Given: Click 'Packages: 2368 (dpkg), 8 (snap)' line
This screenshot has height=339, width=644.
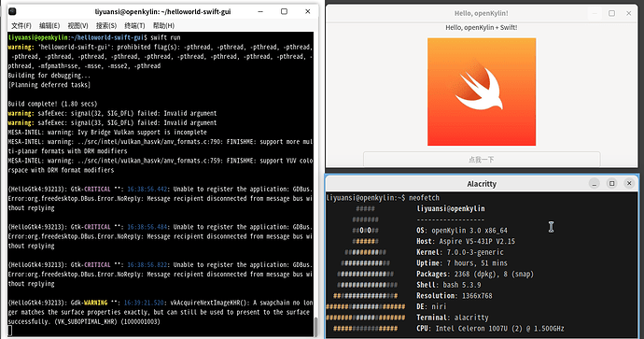Looking at the screenshot, I should click(x=475, y=274).
